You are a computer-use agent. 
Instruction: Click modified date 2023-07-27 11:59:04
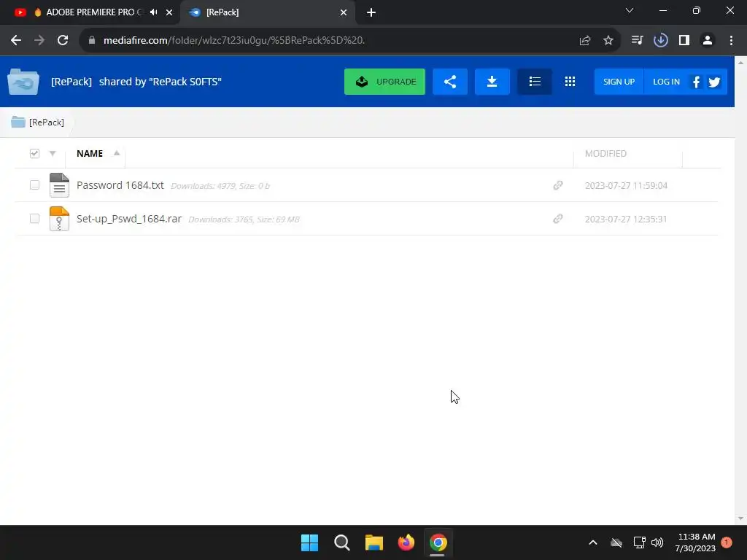pos(626,186)
